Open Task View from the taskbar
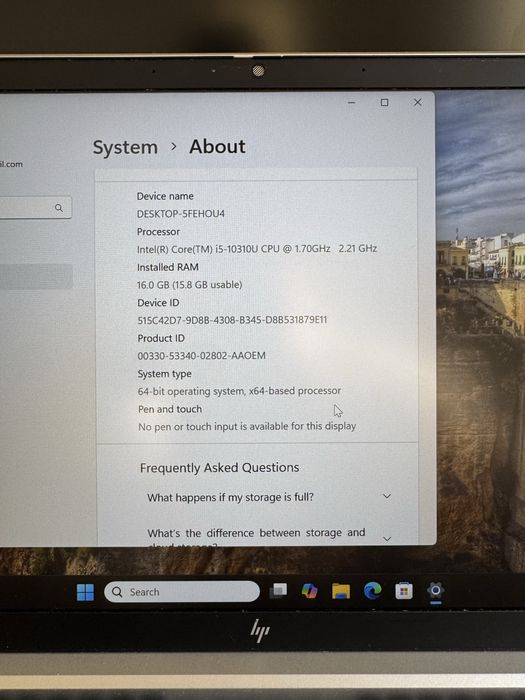 click(x=279, y=591)
